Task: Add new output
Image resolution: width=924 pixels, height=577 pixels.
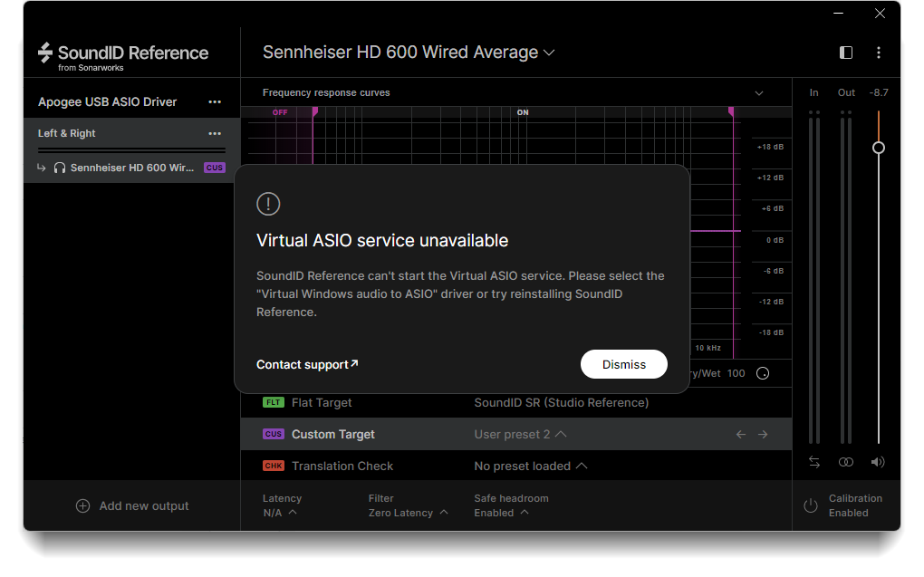Action: coord(132,505)
